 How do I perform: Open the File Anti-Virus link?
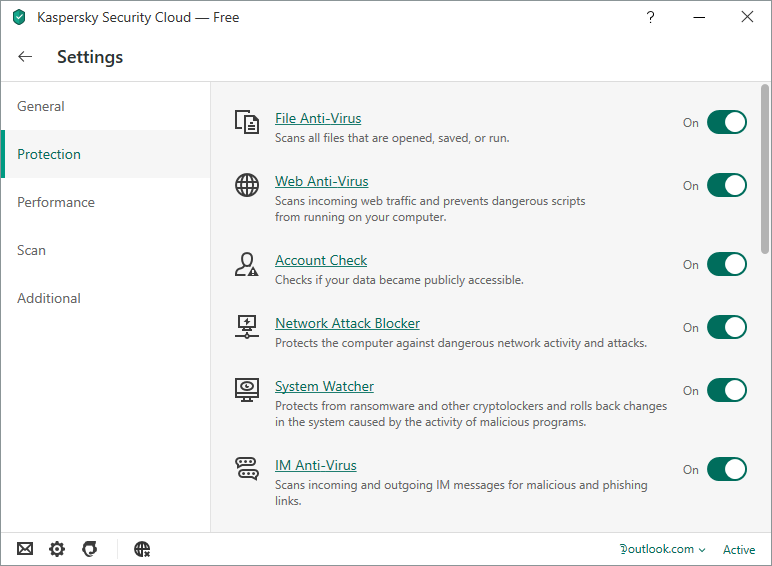[318, 118]
